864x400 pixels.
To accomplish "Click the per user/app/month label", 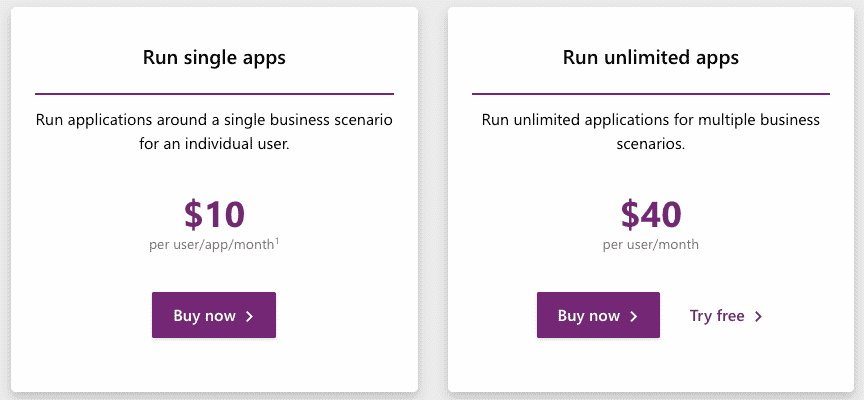I will (212, 245).
